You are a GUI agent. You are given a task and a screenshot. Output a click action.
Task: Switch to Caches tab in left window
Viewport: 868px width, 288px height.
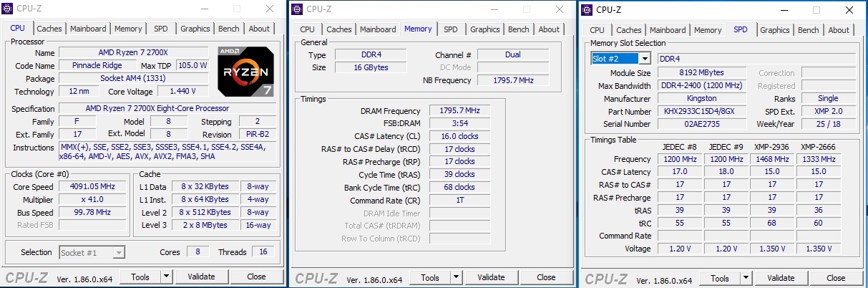coord(49,29)
